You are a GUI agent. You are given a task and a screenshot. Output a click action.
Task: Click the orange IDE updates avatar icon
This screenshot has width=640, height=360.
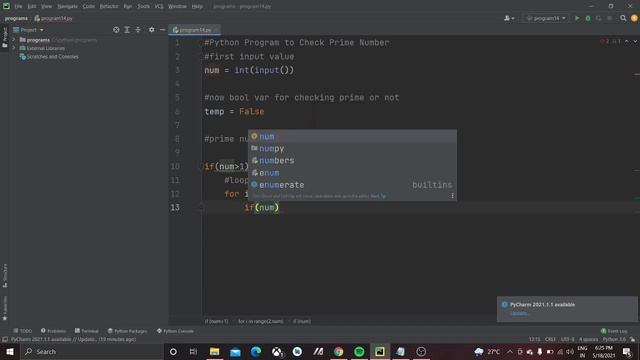tap(634, 18)
